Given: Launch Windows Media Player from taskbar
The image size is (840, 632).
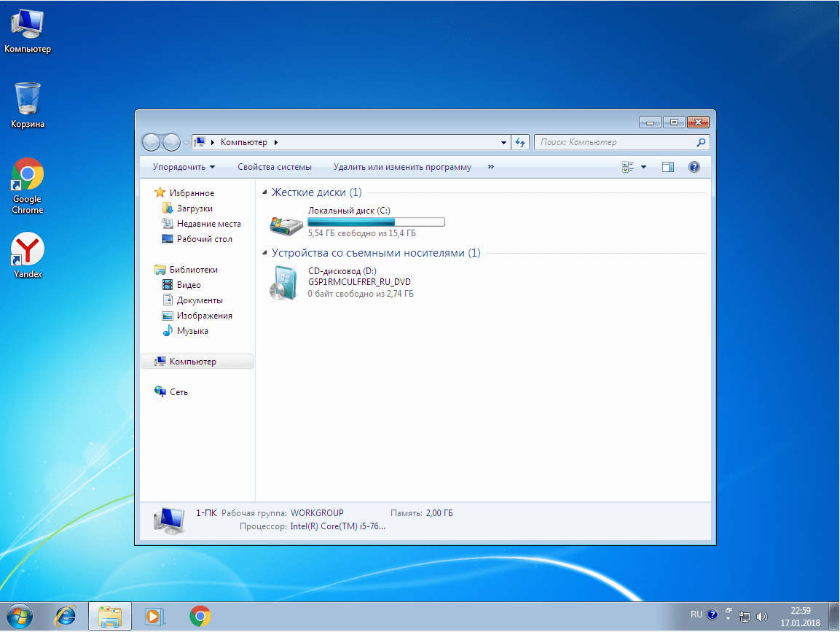Looking at the screenshot, I should [x=154, y=617].
